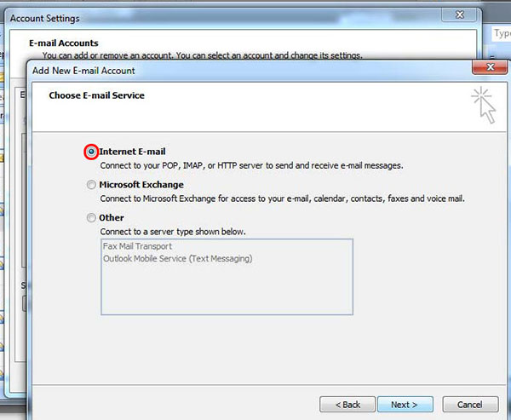Click the POP, IMAP, or HTTP description text
511x420 pixels.
point(251,165)
